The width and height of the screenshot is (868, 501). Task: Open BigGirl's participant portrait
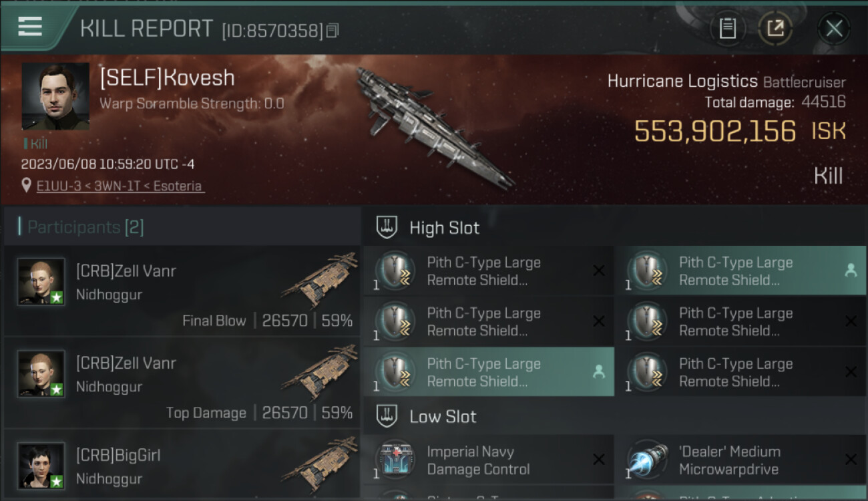coord(41,466)
